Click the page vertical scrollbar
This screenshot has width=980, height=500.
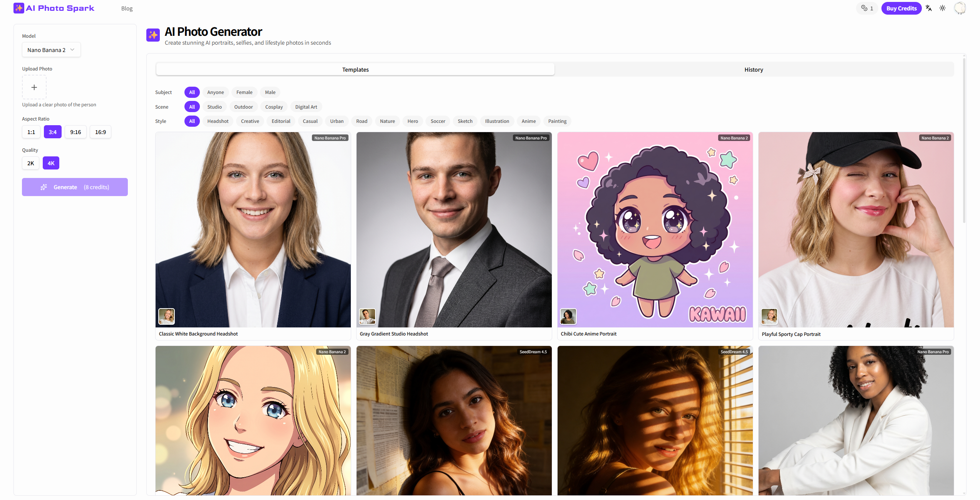(x=964, y=141)
